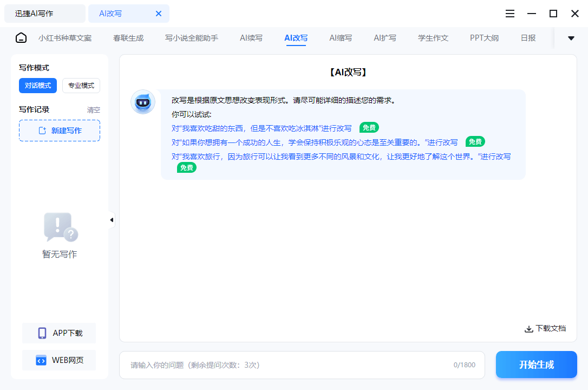Clear writing records with 清空

coord(94,110)
